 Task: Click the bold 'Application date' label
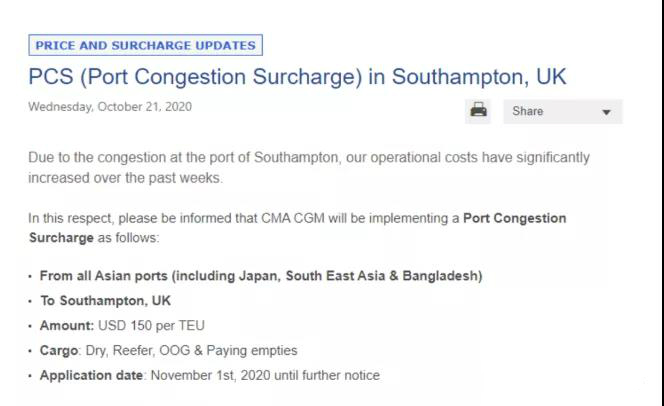[x=91, y=376]
